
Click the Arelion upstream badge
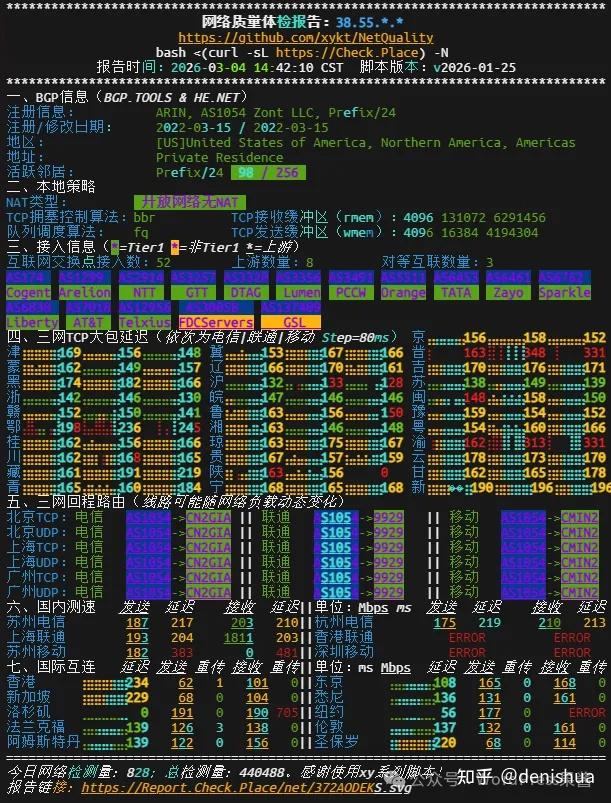point(85,292)
